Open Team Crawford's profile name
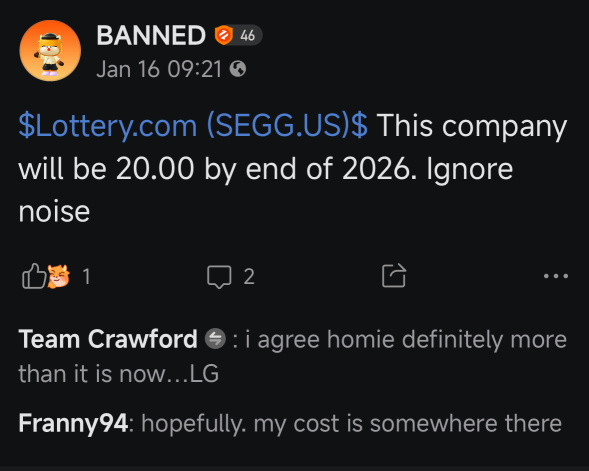 108,339
